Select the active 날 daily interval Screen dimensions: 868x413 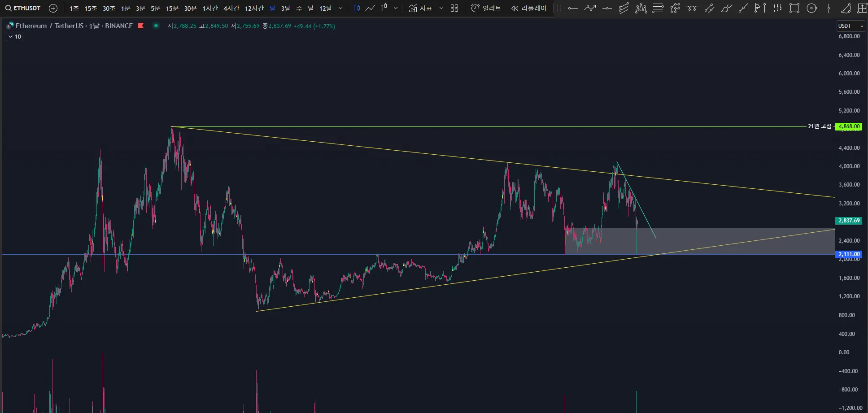tap(272, 8)
